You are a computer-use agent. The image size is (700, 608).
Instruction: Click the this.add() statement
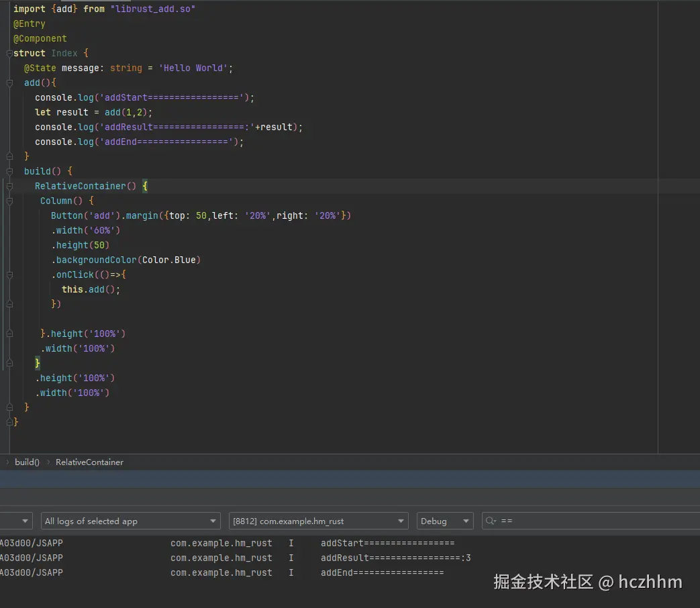pos(91,289)
